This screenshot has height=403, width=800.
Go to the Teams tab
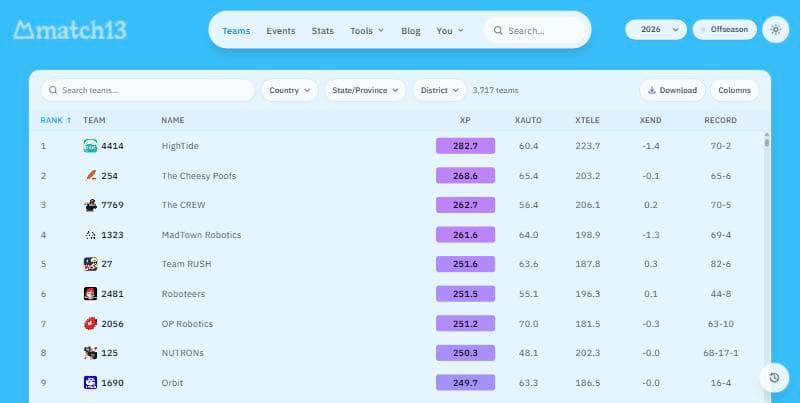pyautogui.click(x=236, y=31)
